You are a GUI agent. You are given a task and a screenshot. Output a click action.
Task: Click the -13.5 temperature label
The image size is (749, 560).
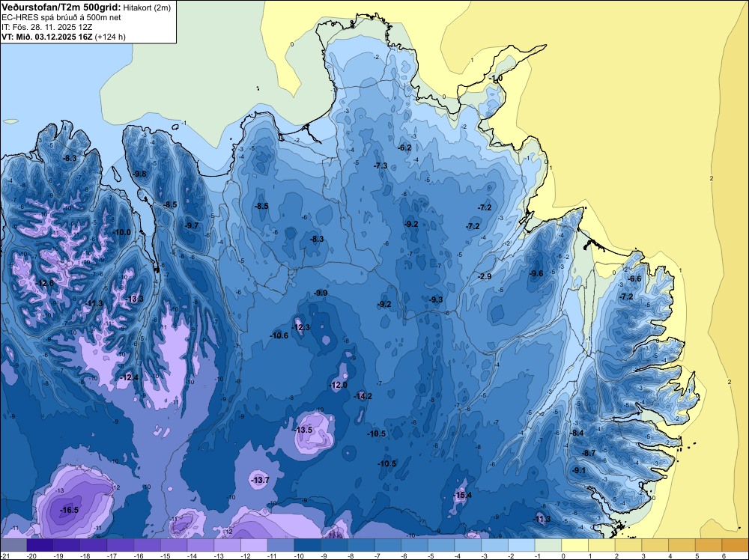pos(303,430)
